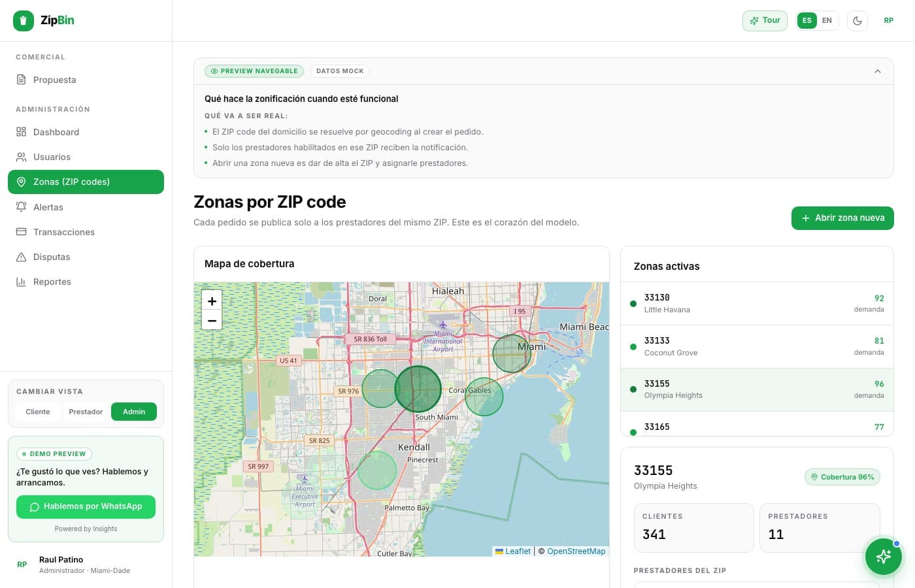Click Hablemos por WhatsApp button
Viewport: 915px width, 588px height.
tap(86, 507)
